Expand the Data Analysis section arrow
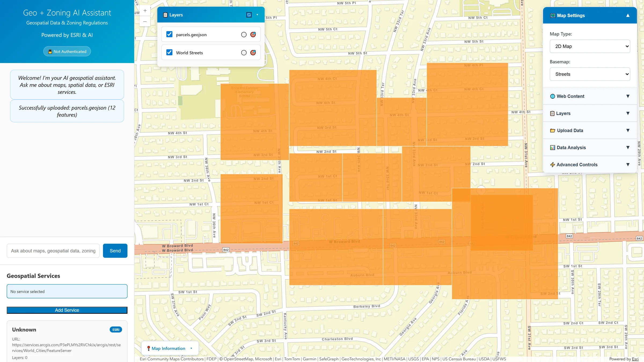Screen dimensions: 644x362 pyautogui.click(x=628, y=147)
